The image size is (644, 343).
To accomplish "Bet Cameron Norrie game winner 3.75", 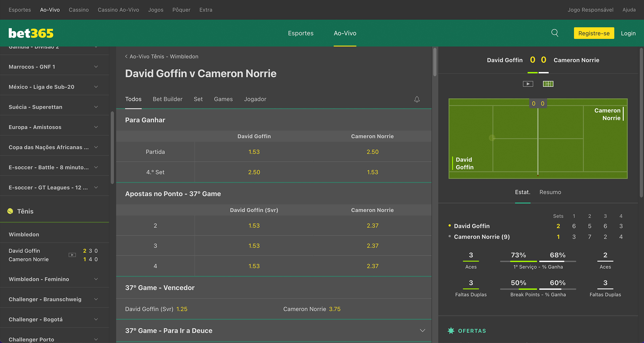I will pos(353,309).
